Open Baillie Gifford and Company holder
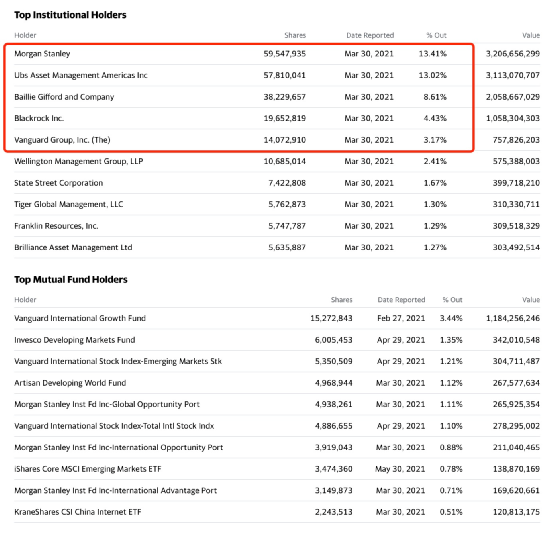The width and height of the screenshot is (554, 535). 64,97
